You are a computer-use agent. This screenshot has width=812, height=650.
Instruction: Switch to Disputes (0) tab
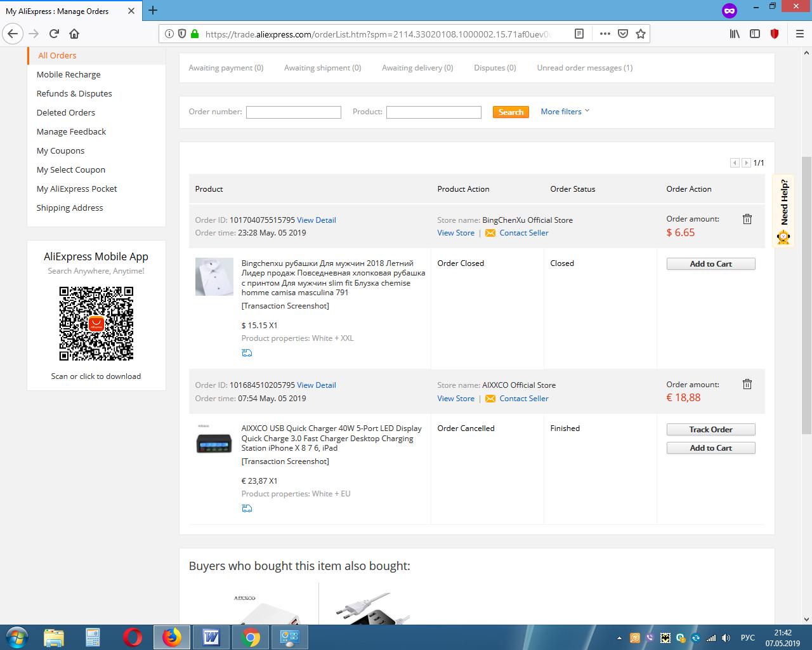tap(495, 68)
